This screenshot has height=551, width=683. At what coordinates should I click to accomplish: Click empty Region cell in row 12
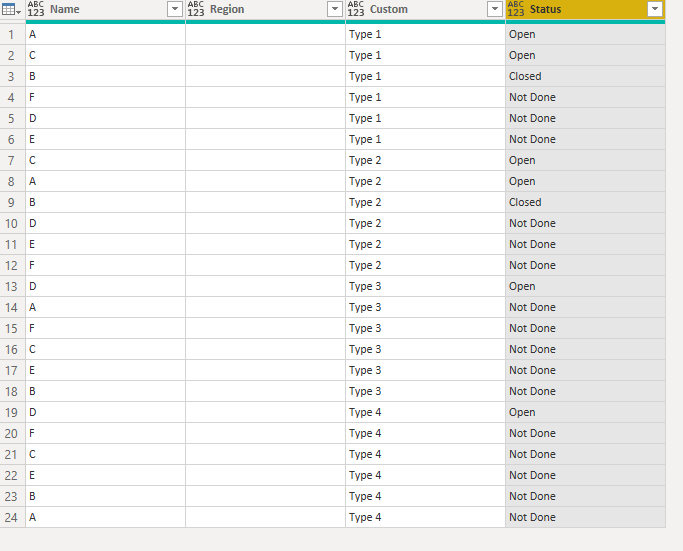click(265, 265)
